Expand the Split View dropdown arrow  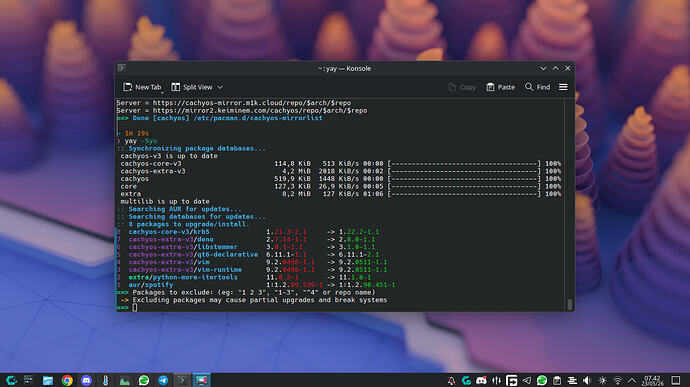220,87
